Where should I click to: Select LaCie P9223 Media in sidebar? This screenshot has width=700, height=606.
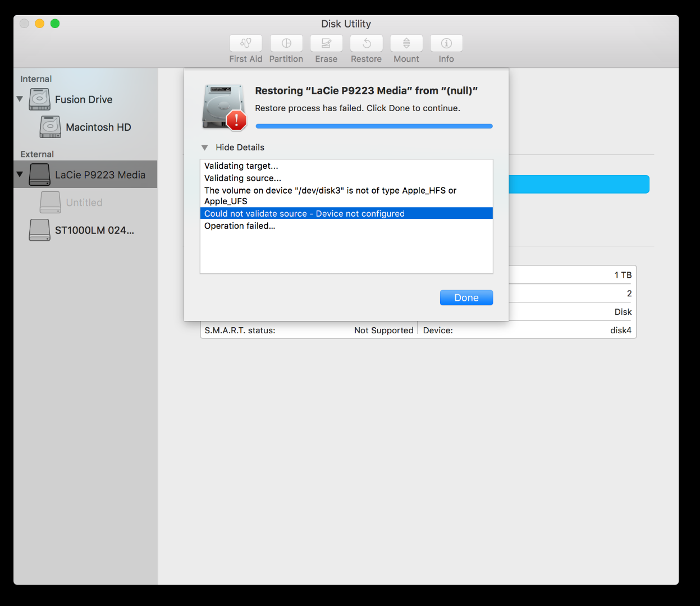[85, 175]
